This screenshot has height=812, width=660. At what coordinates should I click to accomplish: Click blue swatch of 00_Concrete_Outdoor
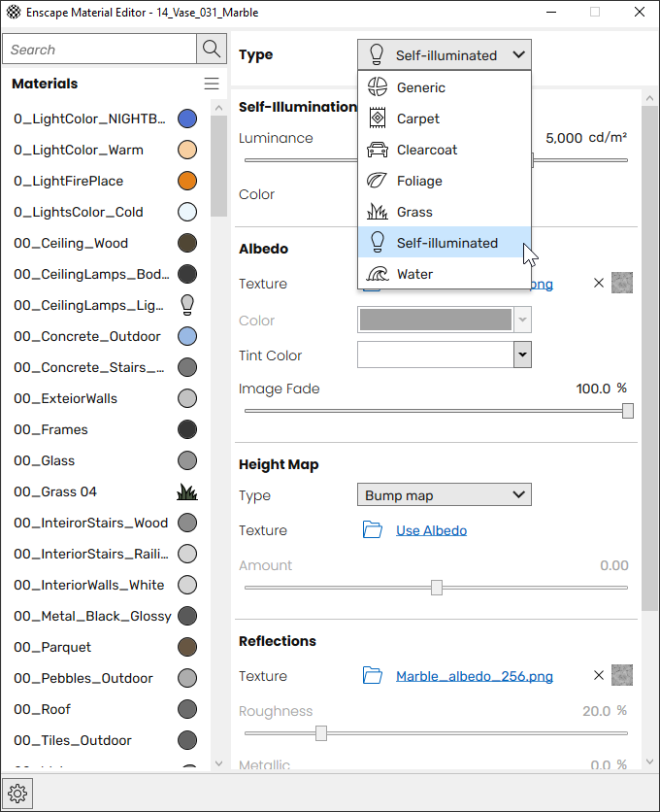pyautogui.click(x=187, y=336)
